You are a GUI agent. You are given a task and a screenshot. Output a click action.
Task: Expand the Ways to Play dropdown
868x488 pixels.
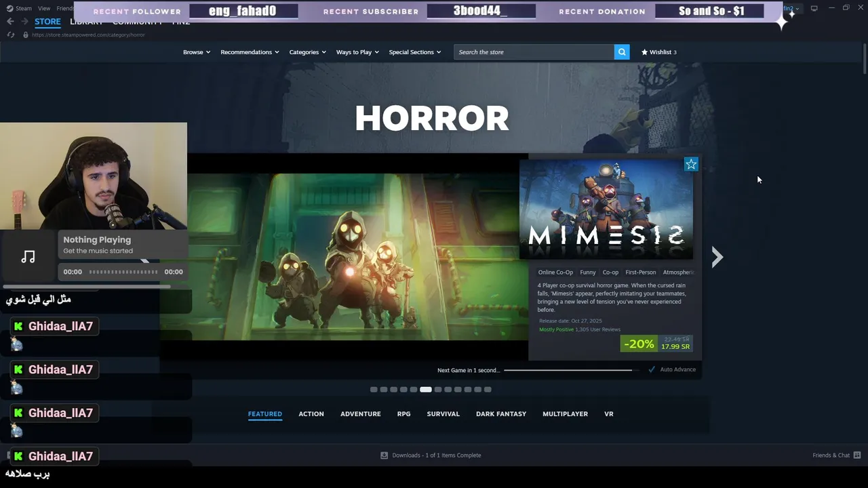click(357, 52)
